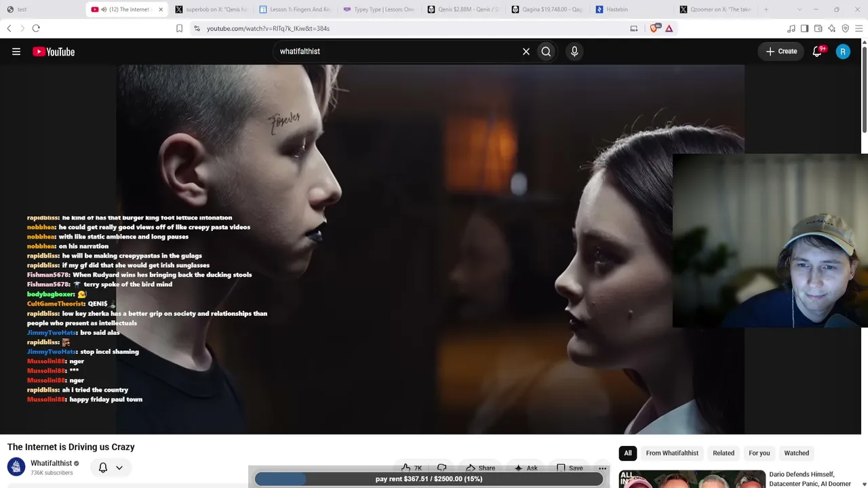This screenshot has width=868, height=488.
Task: Reload the page
Action: point(36,28)
